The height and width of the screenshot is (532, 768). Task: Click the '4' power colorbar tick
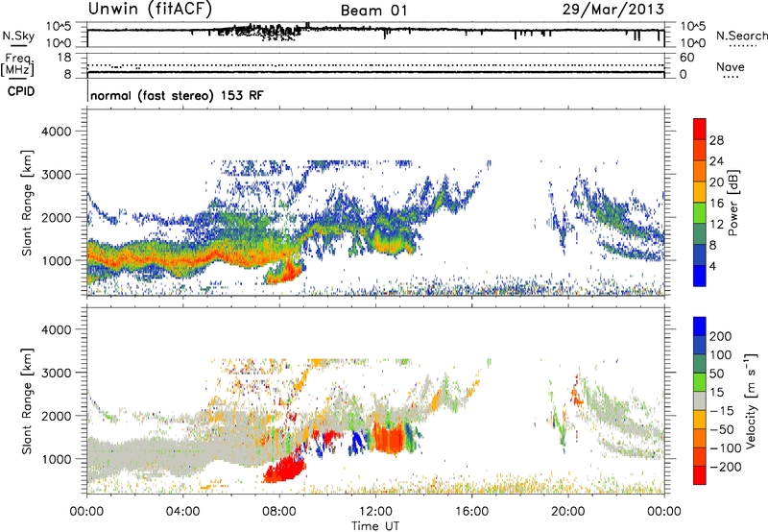click(712, 267)
